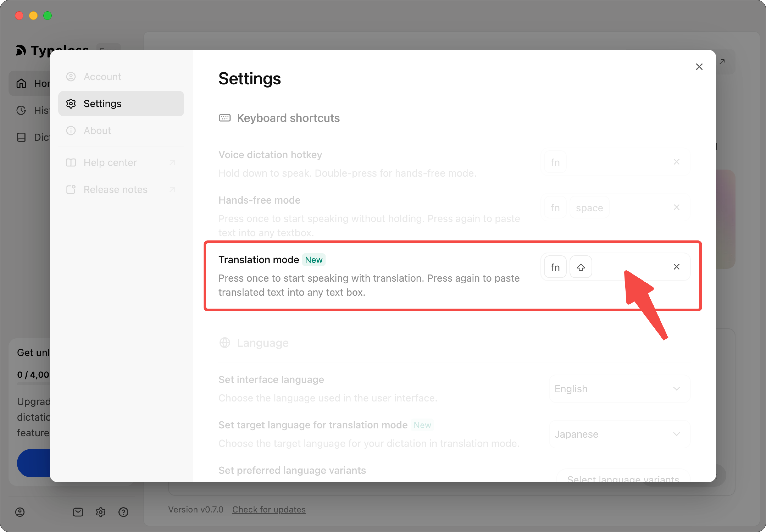Image resolution: width=766 pixels, height=532 pixels.
Task: Click the gear icon in bottom bar
Action: (101, 512)
